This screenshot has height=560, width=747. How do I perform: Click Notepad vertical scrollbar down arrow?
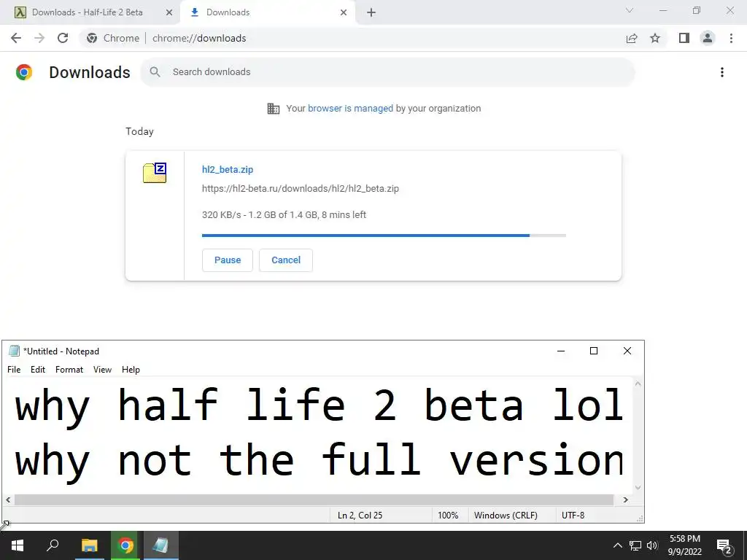click(638, 488)
